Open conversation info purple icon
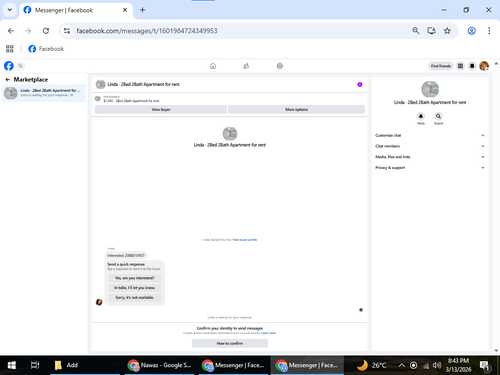 tap(360, 84)
